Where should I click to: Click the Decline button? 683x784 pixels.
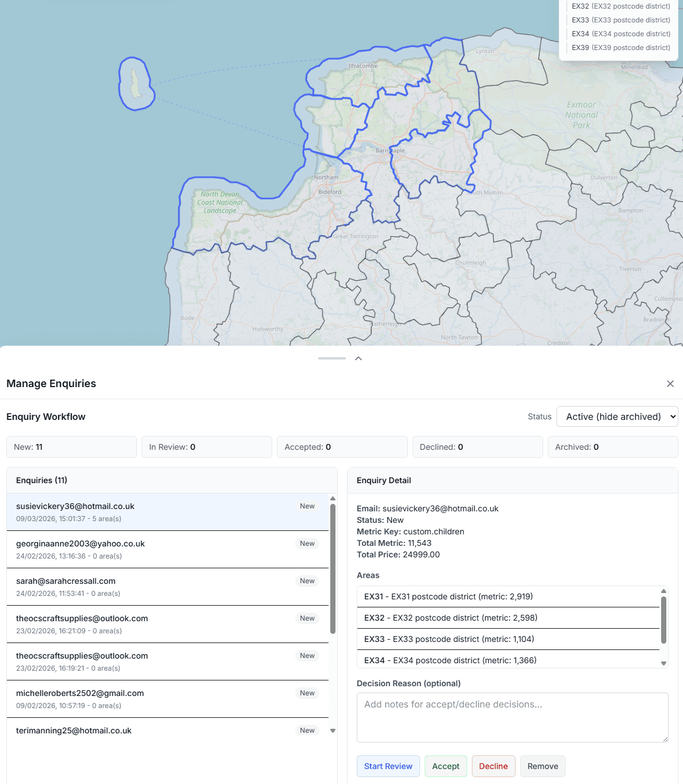[x=493, y=766]
